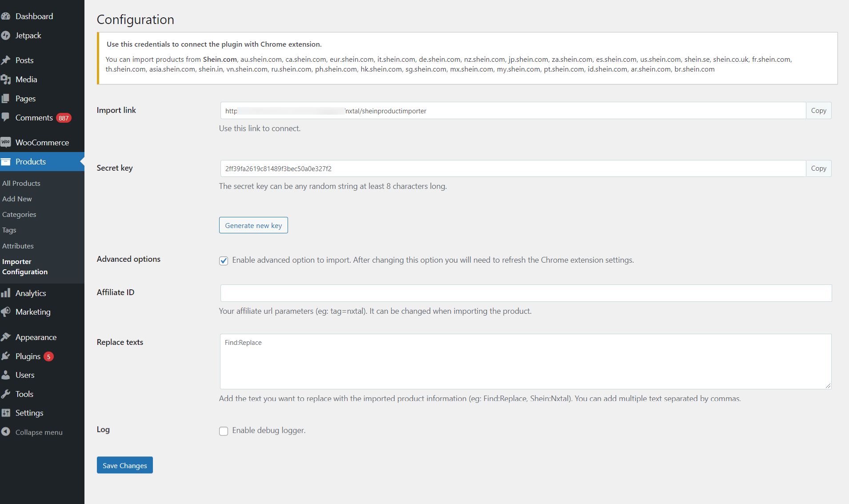Image resolution: width=849 pixels, height=504 pixels.
Task: Click Save Changes
Action: (124, 465)
